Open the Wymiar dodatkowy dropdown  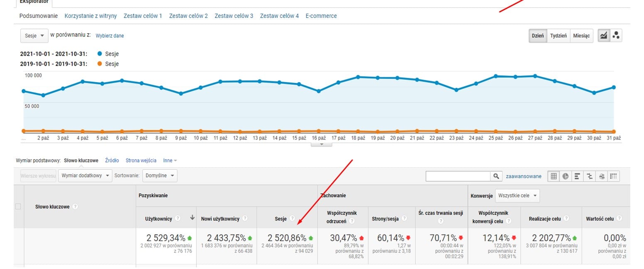[86, 176]
